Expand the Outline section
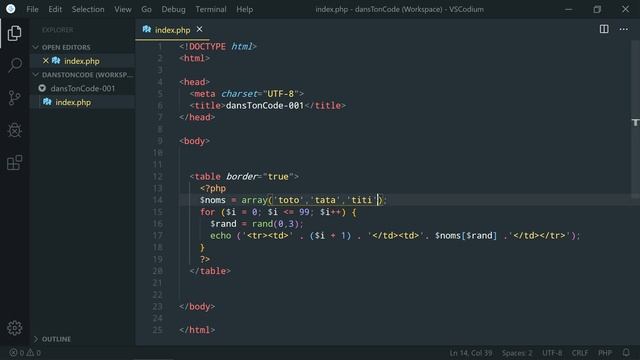 pos(36,339)
